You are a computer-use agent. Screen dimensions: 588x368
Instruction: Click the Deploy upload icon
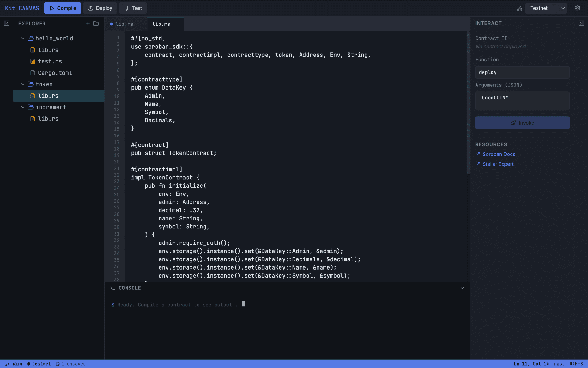90,8
